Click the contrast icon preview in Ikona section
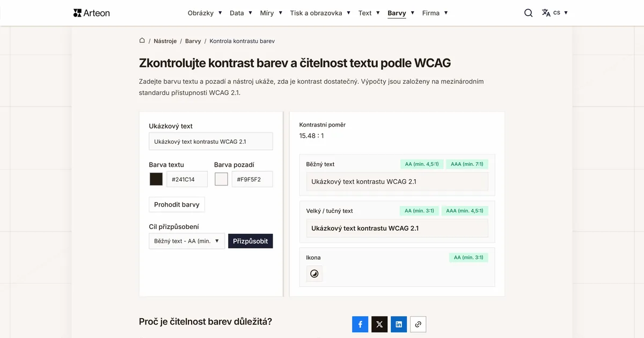 coord(314,274)
